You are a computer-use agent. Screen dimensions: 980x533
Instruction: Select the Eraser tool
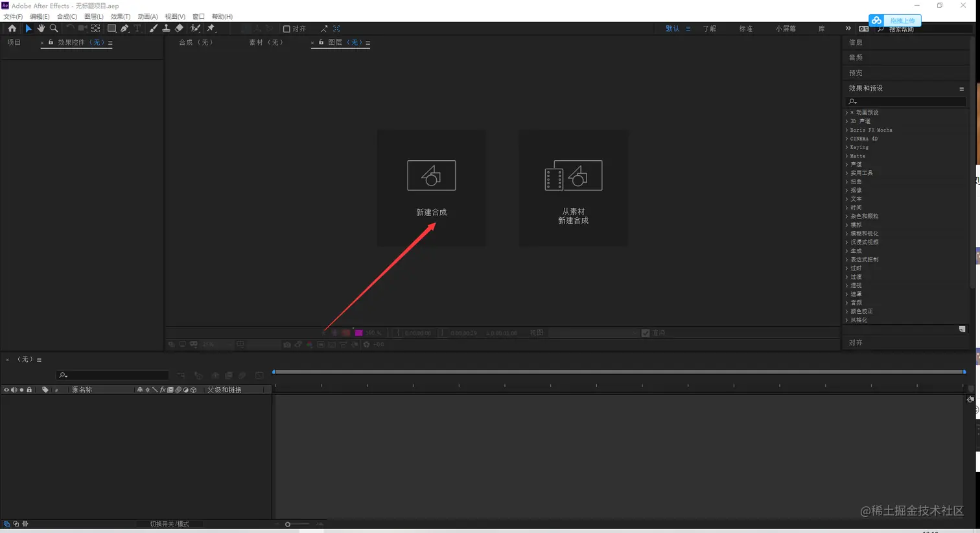tap(179, 29)
